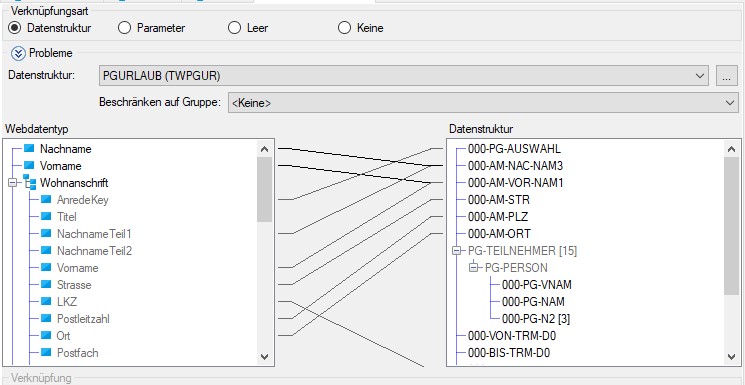Click the Wohnanschrift structure icon

click(x=29, y=182)
